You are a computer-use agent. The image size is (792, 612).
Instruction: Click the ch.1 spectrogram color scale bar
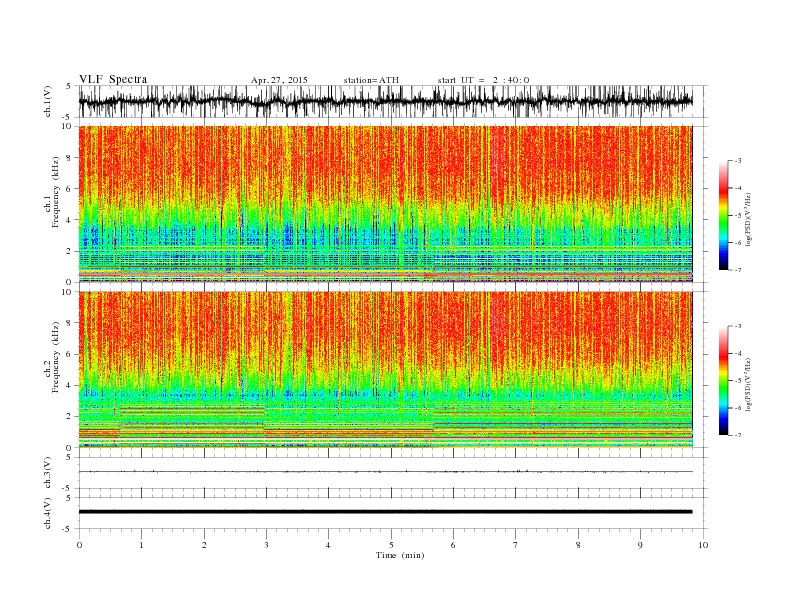723,216
